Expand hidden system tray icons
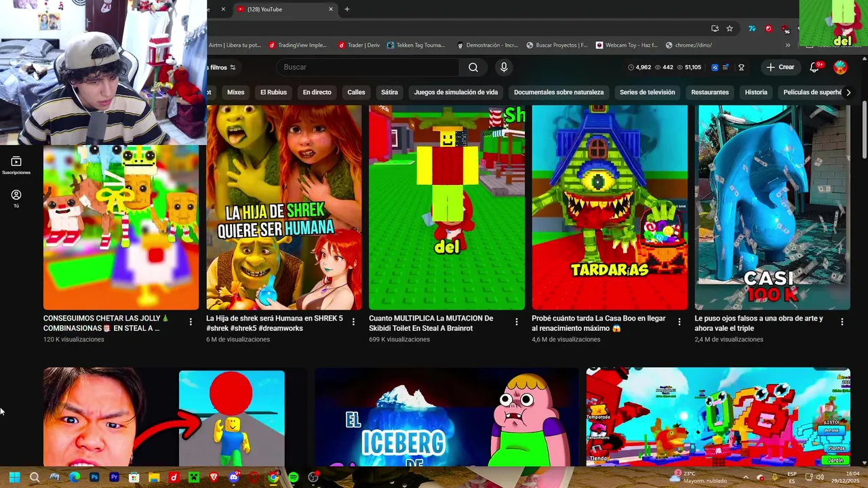The image size is (868, 488). [x=745, y=477]
